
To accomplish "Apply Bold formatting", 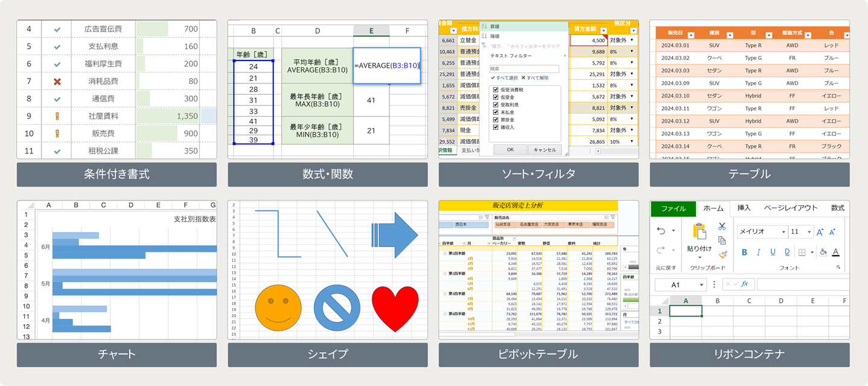I will tap(744, 253).
